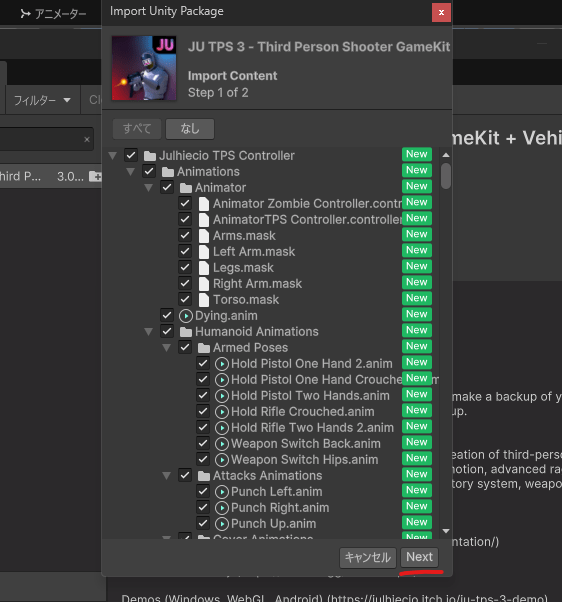Click Hold Pistol One Hand 2.anim clip icon
Viewport: 562px width, 602px height.
click(222, 364)
